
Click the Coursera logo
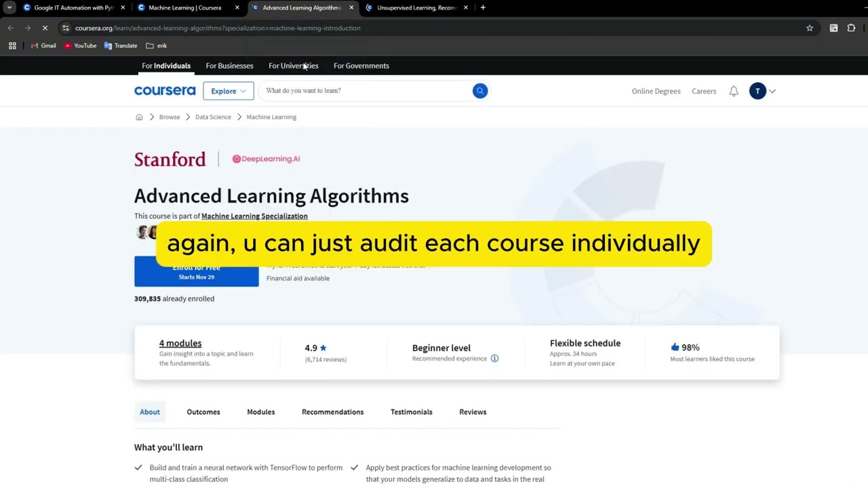coord(165,91)
